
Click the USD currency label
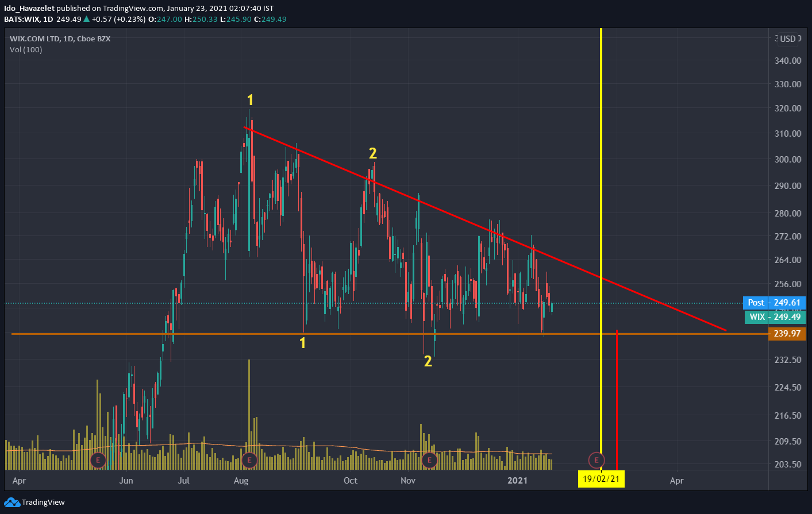pyautogui.click(x=788, y=38)
